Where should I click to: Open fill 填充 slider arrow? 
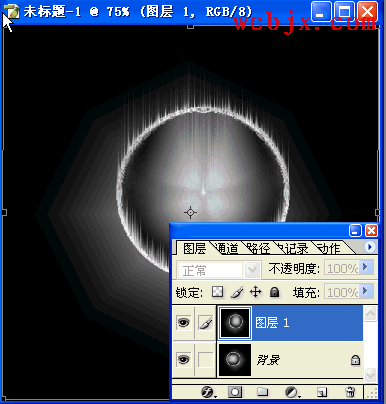click(366, 292)
